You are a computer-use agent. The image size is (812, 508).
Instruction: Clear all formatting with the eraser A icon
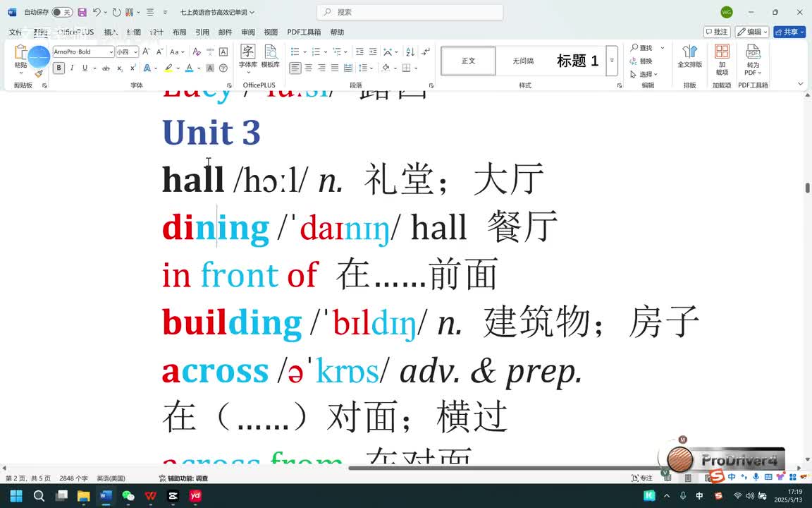[x=196, y=52]
